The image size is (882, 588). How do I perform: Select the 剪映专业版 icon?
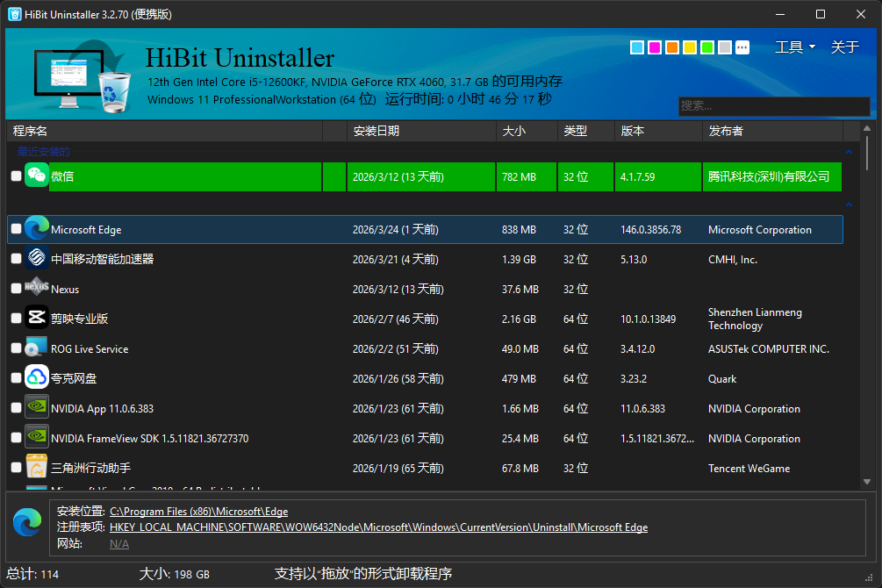36,319
